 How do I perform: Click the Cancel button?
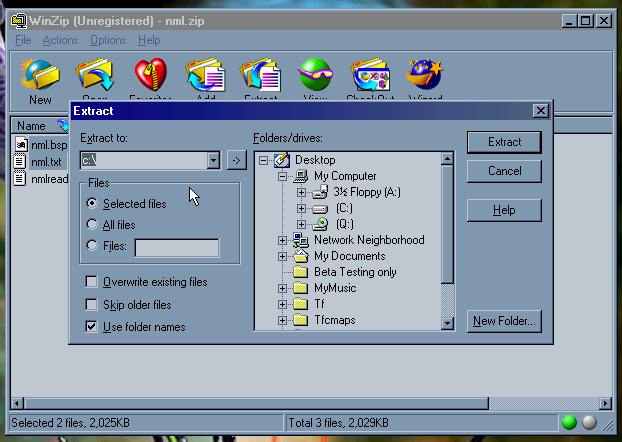coord(504,171)
